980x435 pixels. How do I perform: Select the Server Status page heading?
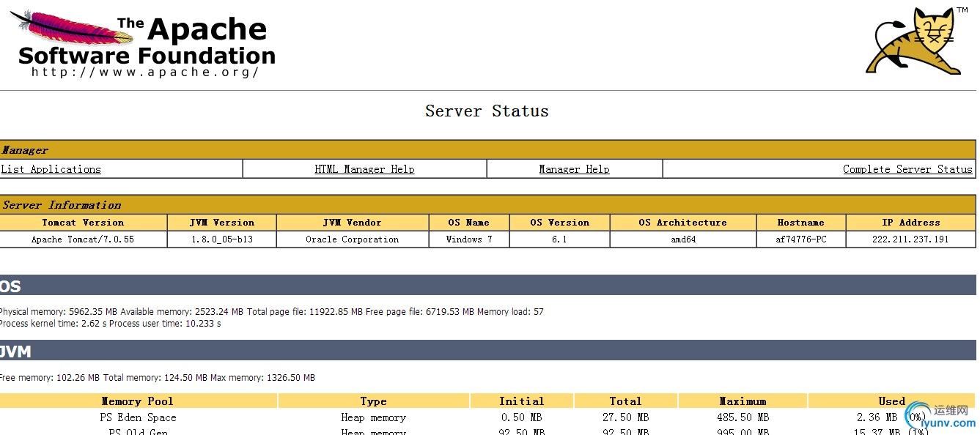[487, 111]
